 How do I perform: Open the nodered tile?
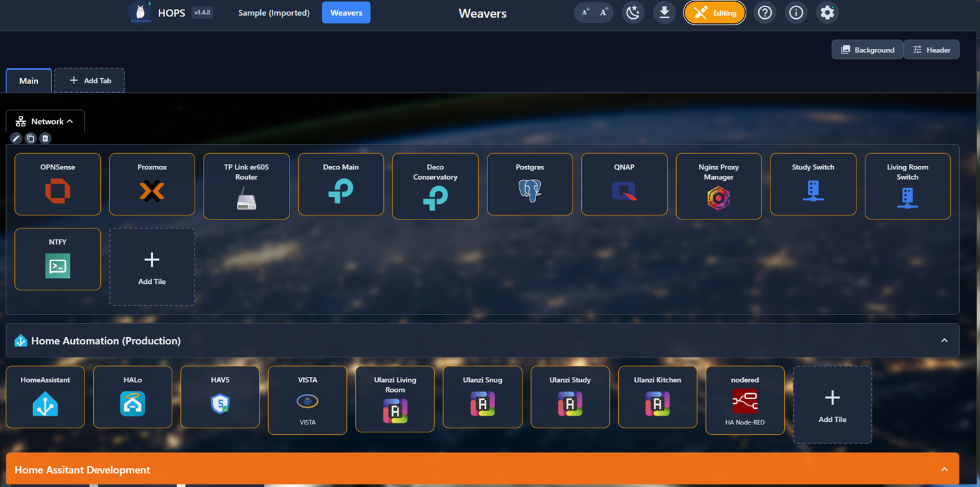tap(745, 400)
